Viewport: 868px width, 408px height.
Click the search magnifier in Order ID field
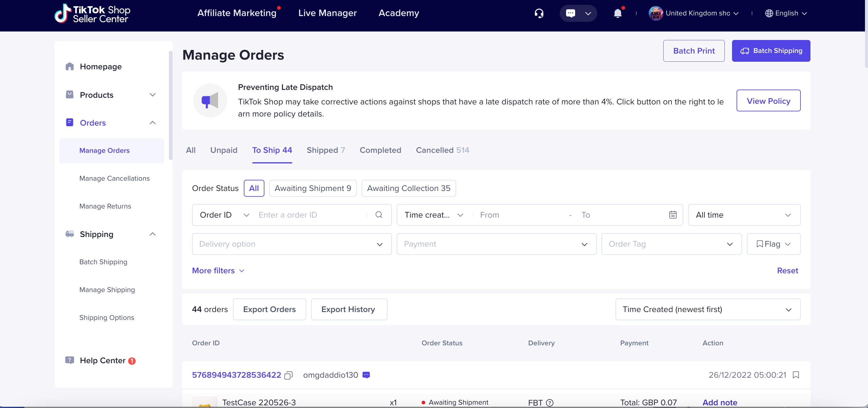379,215
